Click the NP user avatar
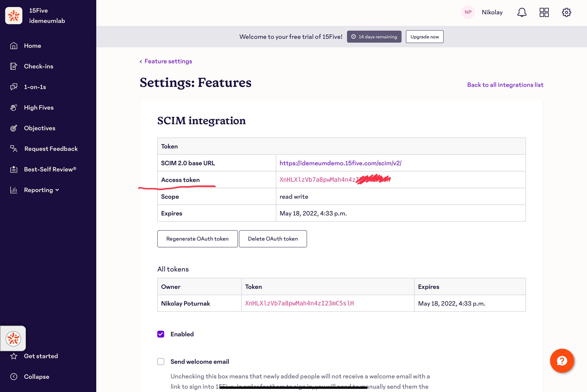 pos(468,12)
